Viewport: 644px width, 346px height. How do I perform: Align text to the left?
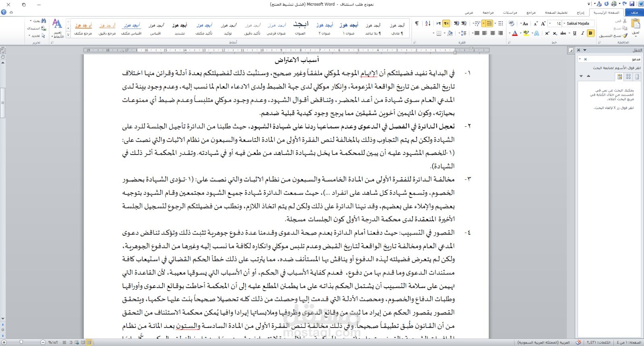click(x=485, y=33)
